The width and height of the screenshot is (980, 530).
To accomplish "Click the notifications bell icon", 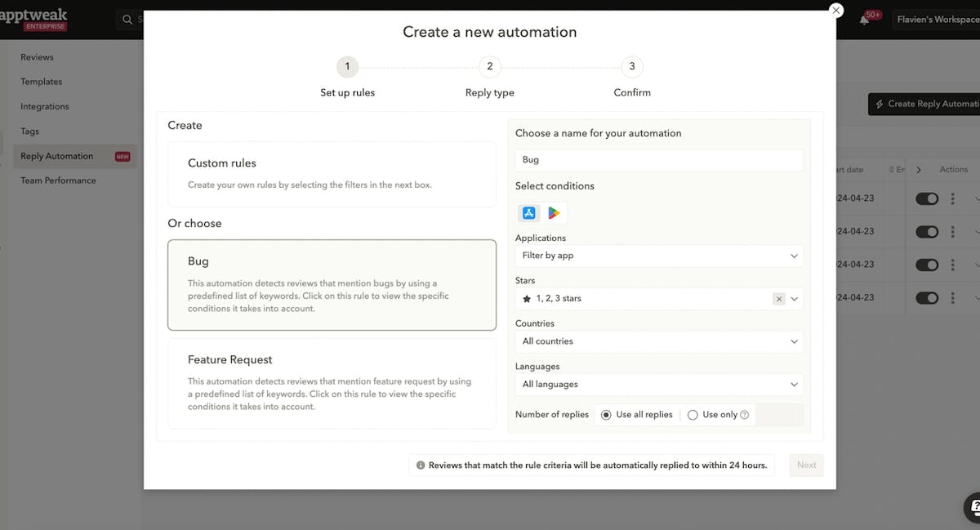I will (x=864, y=20).
